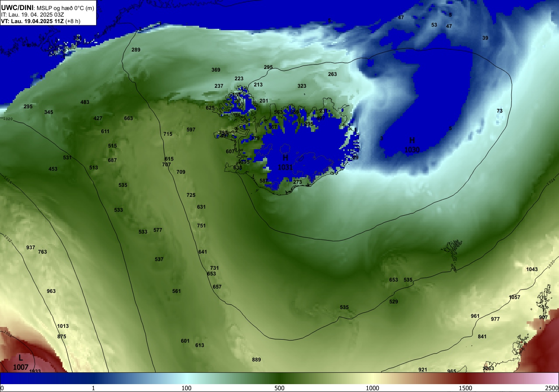Screen dimensions: 559x392
Task: Select the 73 value in the east
Action: coord(500,111)
